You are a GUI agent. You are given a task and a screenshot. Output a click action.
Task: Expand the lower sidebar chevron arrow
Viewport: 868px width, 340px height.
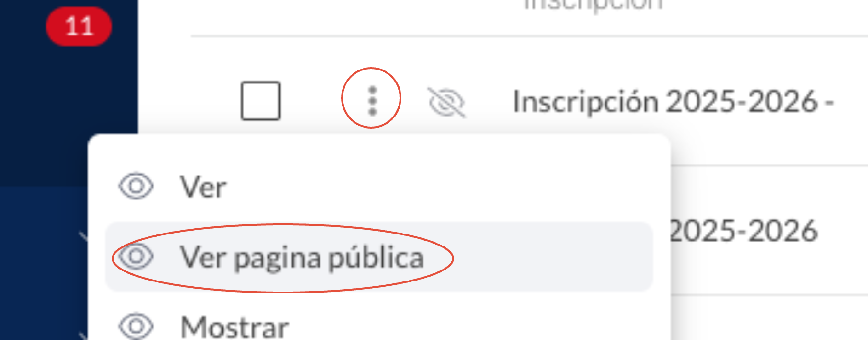point(84,335)
